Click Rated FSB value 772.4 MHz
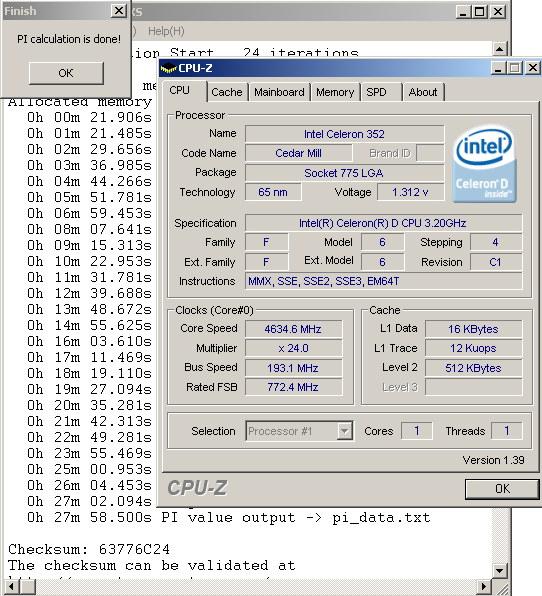The image size is (542, 596). [293, 387]
